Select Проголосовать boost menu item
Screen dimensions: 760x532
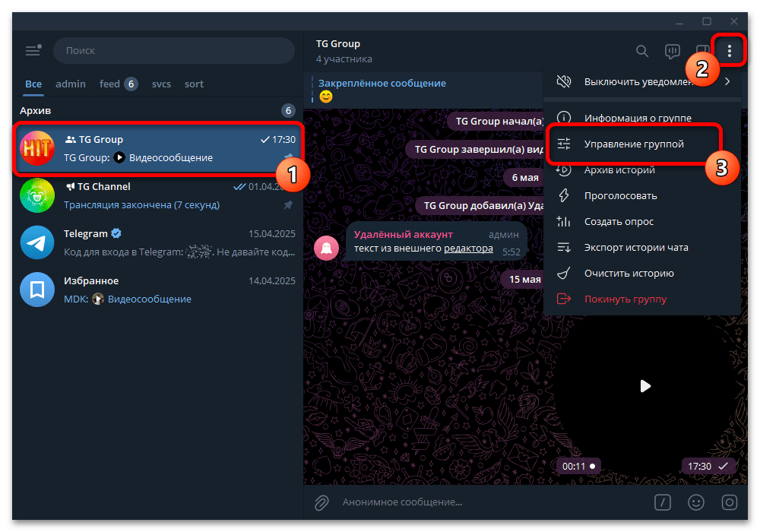pyautogui.click(x=641, y=196)
